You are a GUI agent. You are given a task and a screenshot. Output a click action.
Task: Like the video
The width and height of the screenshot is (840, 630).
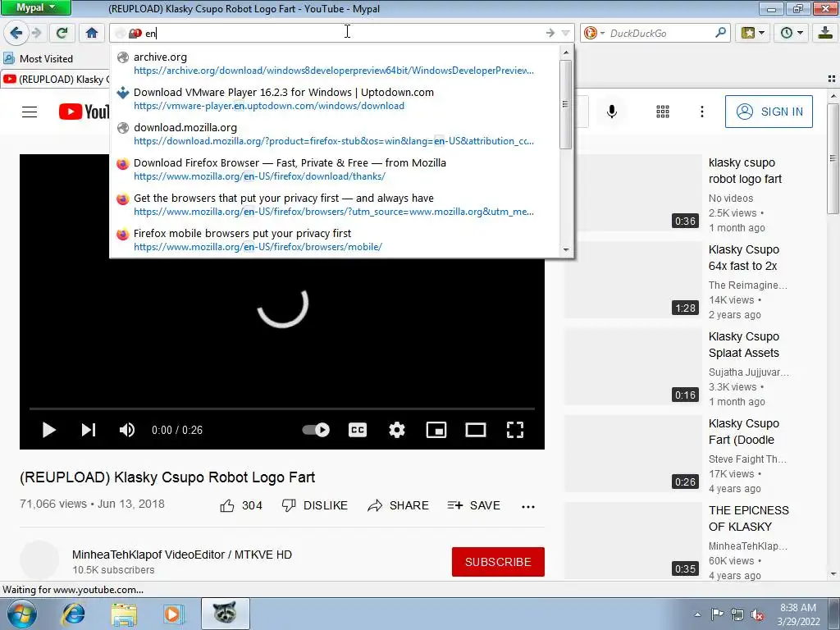click(240, 505)
